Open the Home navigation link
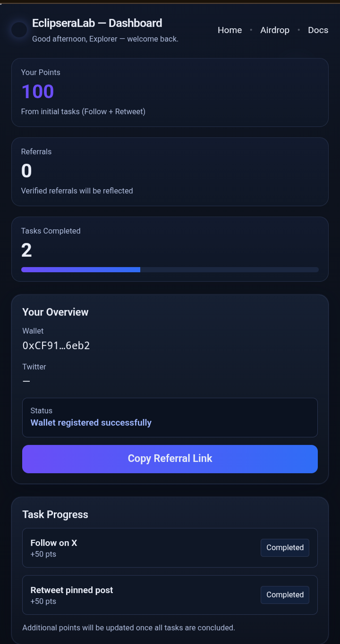This screenshot has height=644, width=340. click(229, 30)
